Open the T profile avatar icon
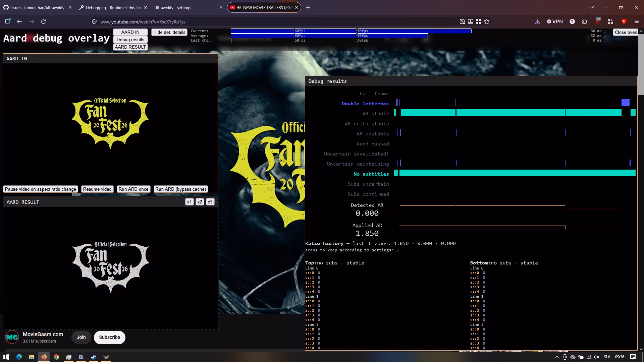Image resolution: width=644 pixels, height=362 pixels. (x=572, y=21)
